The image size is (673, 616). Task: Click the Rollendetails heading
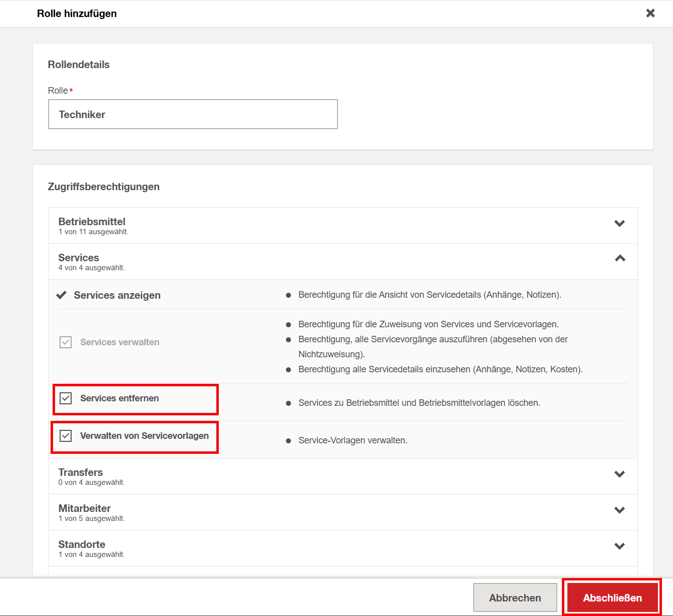click(x=79, y=65)
